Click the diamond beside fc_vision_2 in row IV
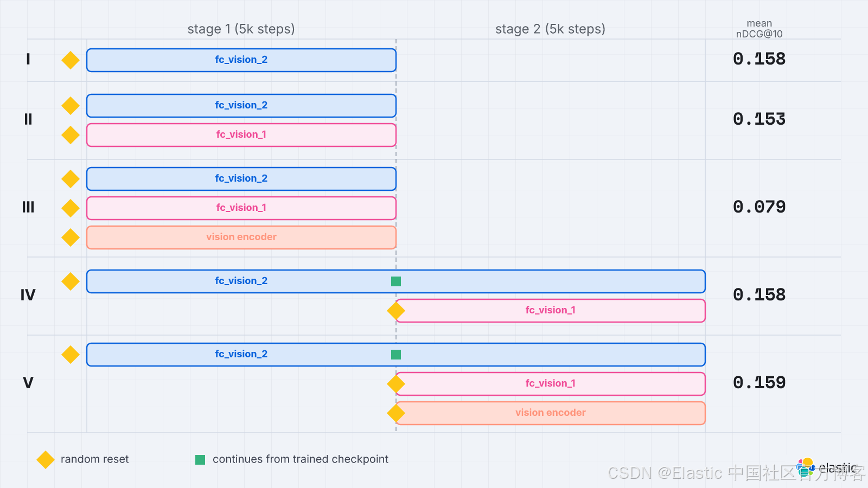The image size is (868, 488). [71, 281]
